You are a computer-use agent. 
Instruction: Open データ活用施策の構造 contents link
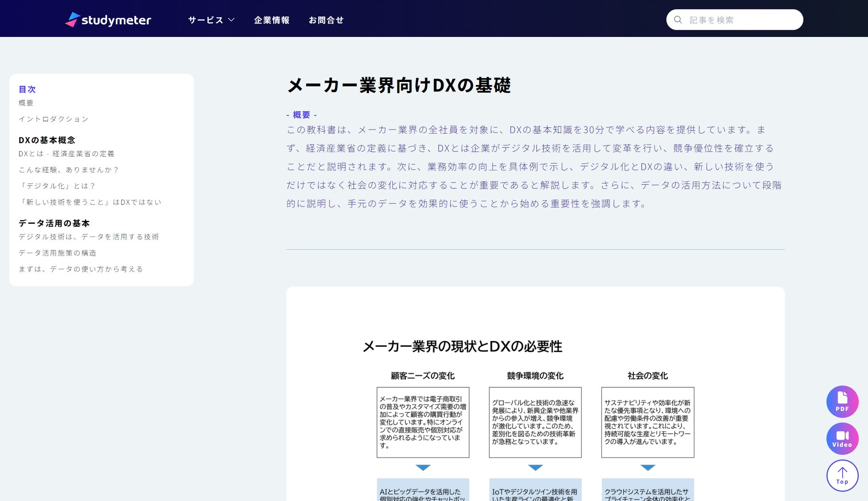(x=57, y=253)
